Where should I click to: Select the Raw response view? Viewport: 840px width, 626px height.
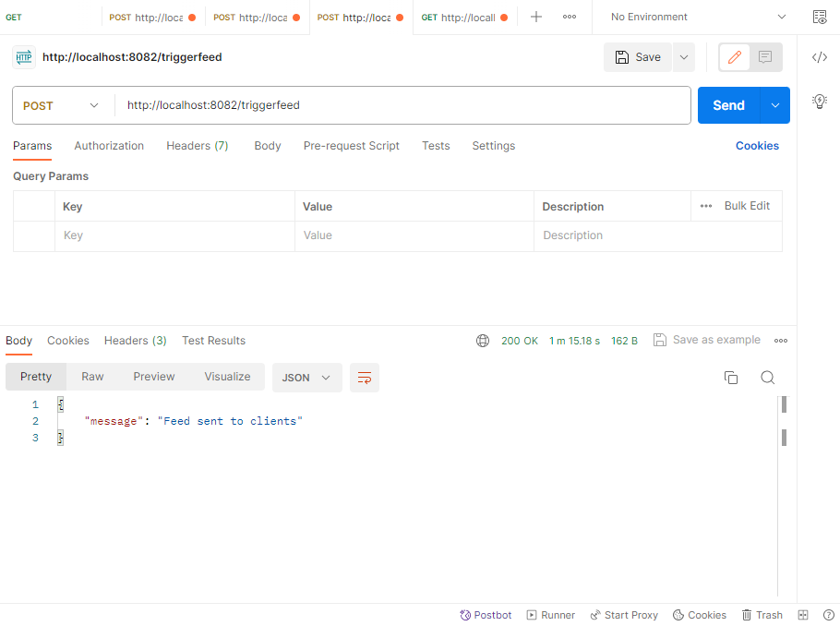(x=92, y=377)
